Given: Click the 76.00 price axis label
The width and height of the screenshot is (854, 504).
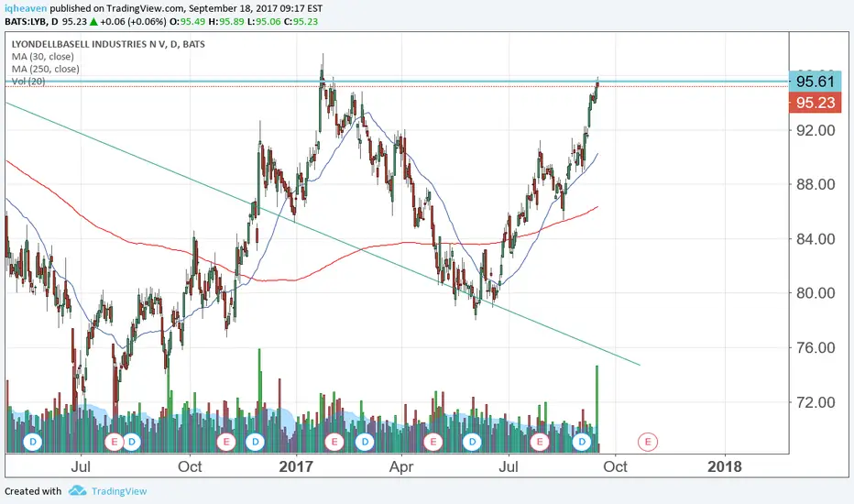Looking at the screenshot, I should (x=815, y=347).
